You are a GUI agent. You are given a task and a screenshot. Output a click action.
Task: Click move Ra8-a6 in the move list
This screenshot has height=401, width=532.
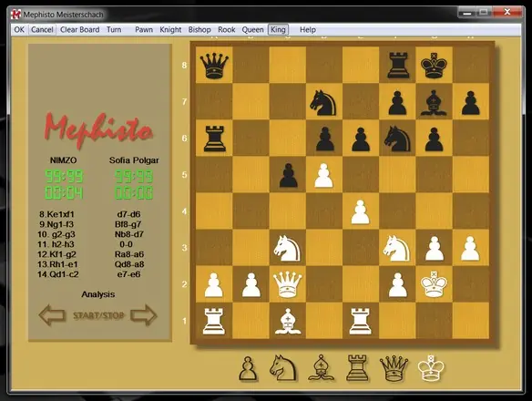coord(129,254)
